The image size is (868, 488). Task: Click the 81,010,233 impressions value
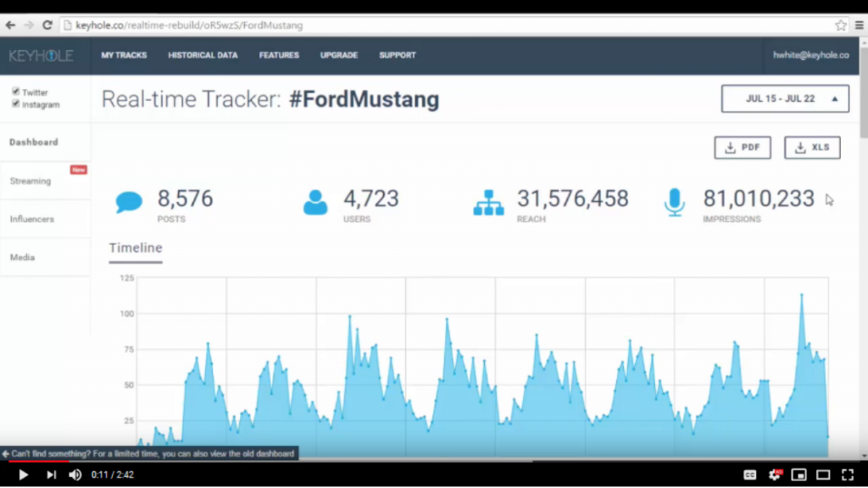coord(759,198)
